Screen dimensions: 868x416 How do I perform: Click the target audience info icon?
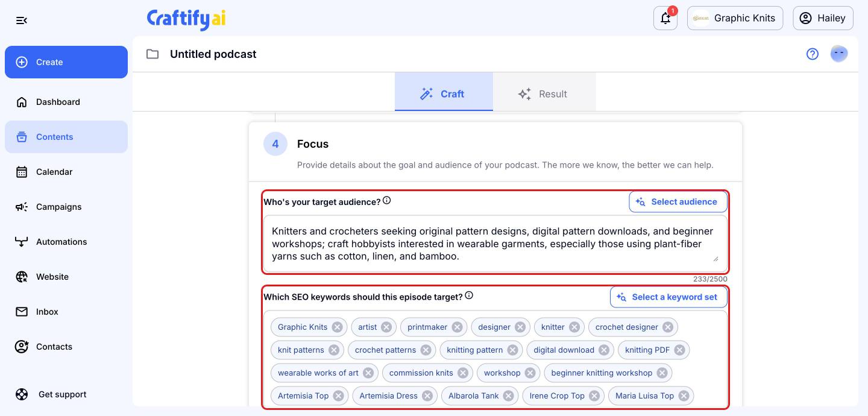click(x=387, y=201)
